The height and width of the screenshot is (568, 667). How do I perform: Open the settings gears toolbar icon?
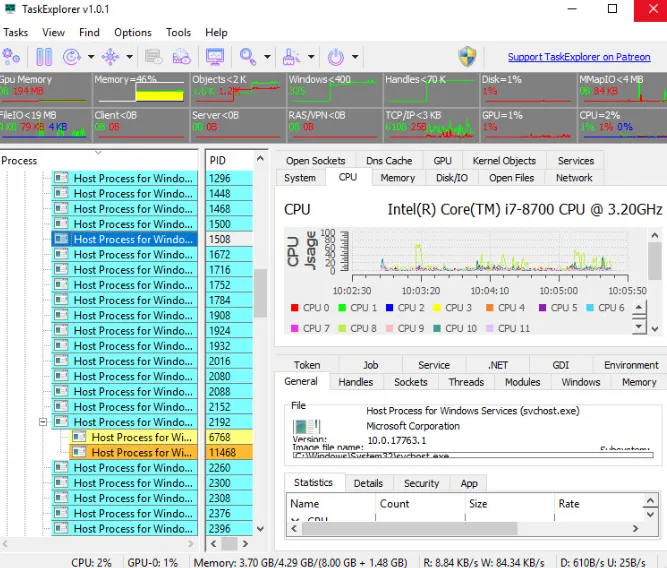(11, 57)
